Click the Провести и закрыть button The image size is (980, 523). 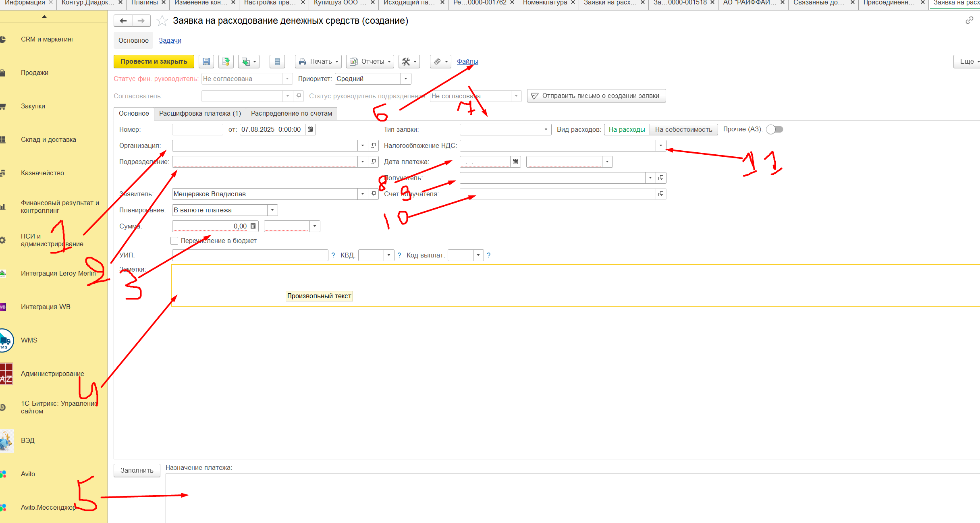point(154,62)
